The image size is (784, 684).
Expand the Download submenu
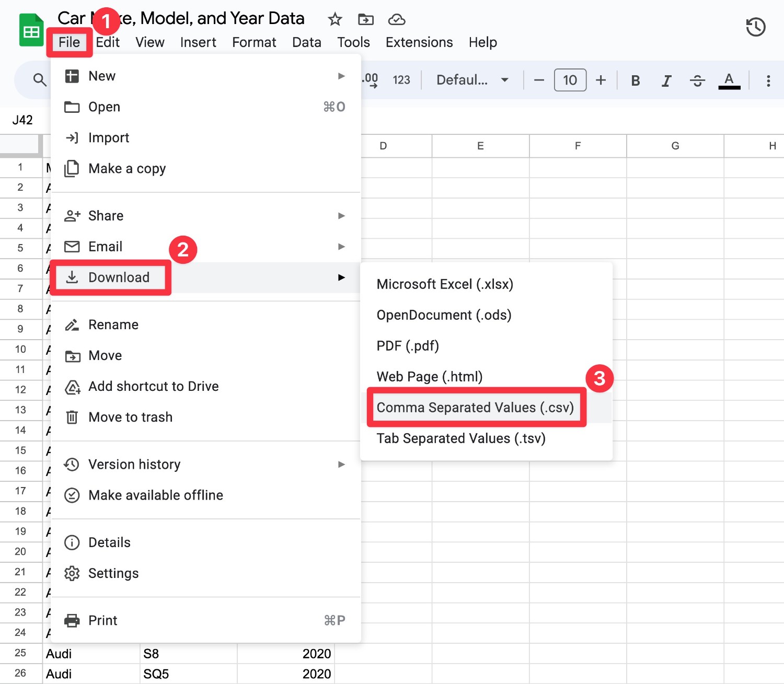(x=205, y=277)
